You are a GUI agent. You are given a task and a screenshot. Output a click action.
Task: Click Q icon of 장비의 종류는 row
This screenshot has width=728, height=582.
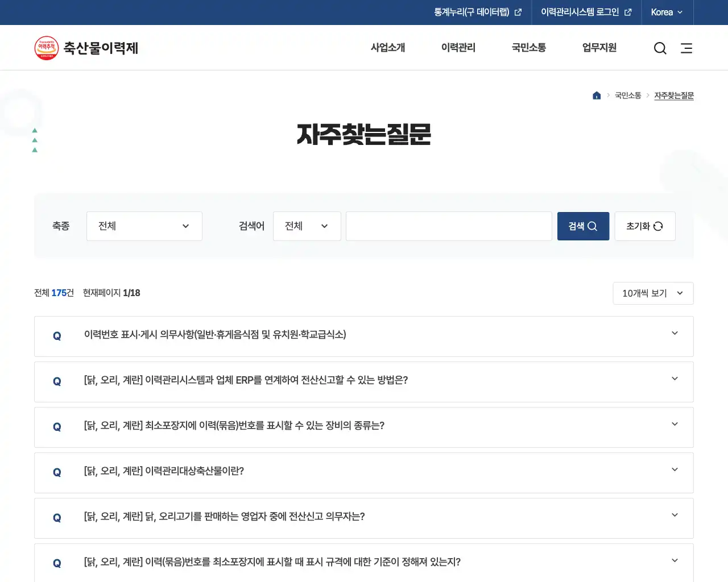point(57,427)
